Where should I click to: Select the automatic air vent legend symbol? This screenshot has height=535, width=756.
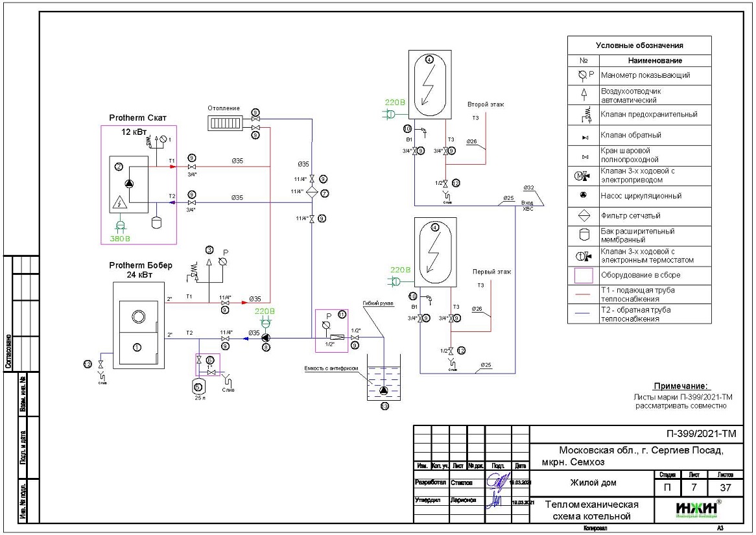(584, 95)
